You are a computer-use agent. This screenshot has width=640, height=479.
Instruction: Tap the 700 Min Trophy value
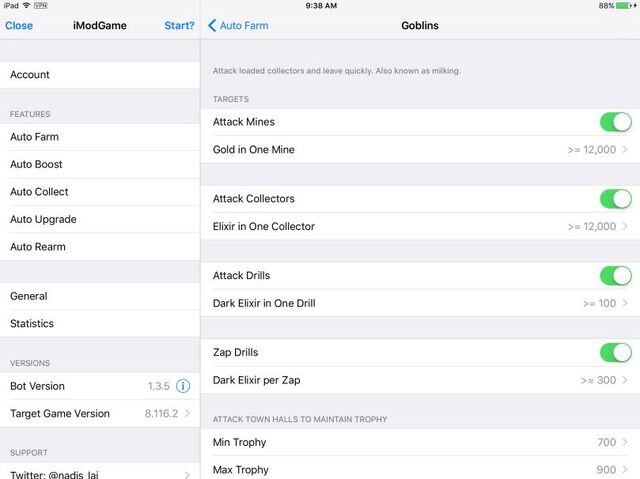click(607, 442)
